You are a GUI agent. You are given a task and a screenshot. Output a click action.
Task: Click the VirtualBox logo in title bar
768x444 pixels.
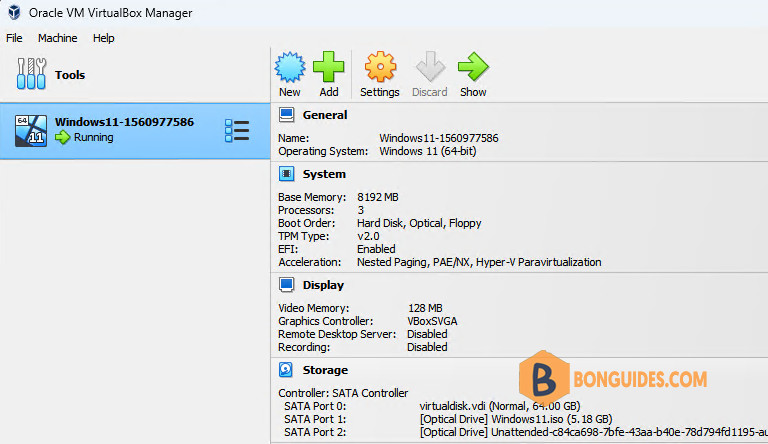point(14,12)
